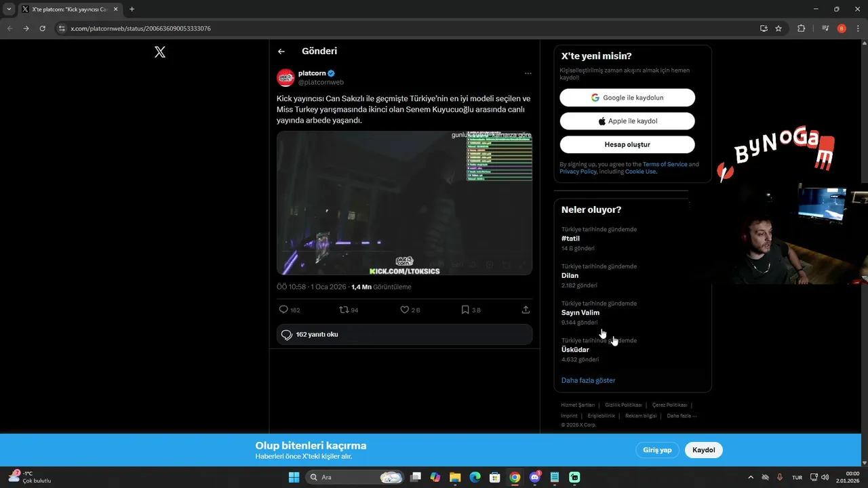Click Google ile kaydolun button
This screenshot has width=868, height=488.
pos(627,98)
